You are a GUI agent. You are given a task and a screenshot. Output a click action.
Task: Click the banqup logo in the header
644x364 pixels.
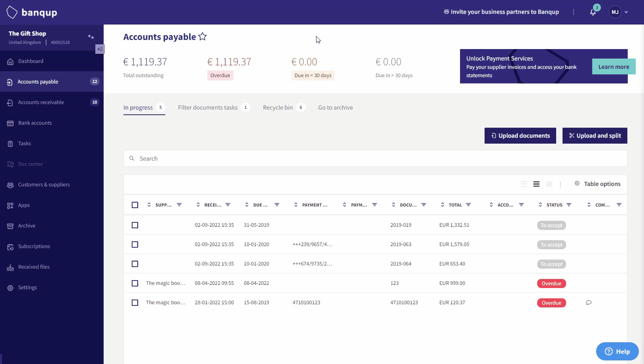[x=32, y=12]
